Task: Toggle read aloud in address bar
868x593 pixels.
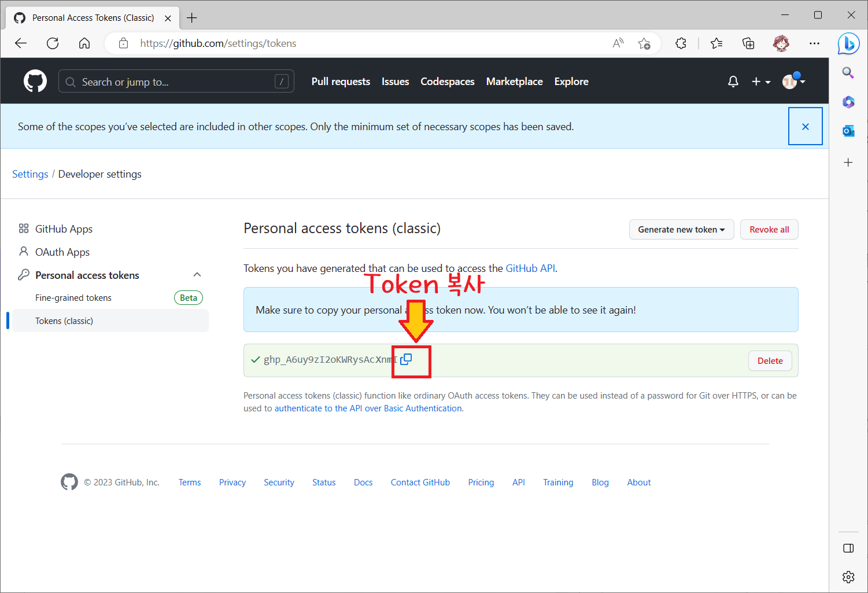Action: 618,43
